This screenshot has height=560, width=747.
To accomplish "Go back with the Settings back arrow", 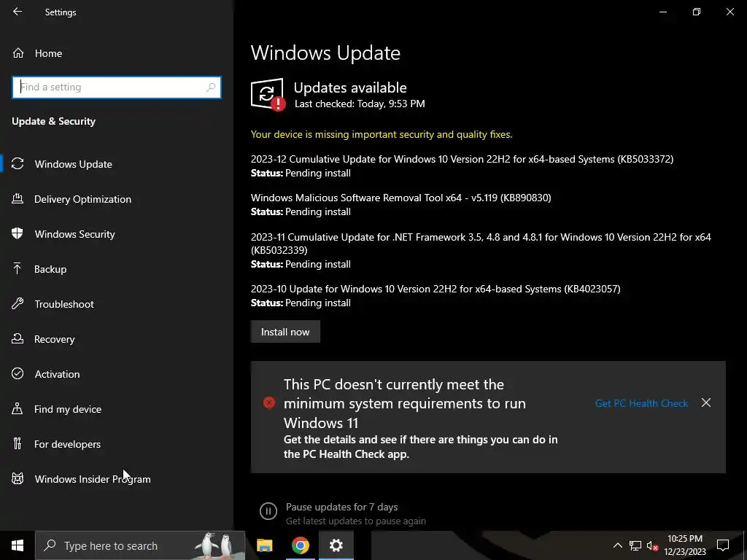I will coord(18,12).
